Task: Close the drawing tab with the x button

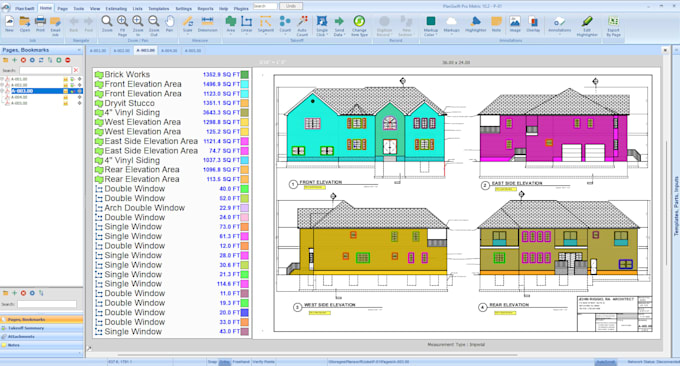Action: point(665,51)
